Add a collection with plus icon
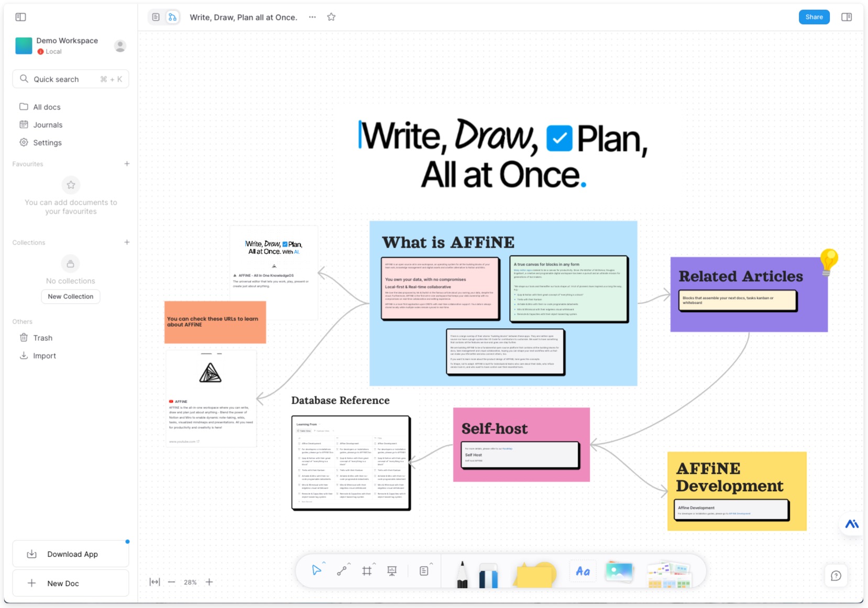This screenshot has width=868, height=608. point(127,242)
